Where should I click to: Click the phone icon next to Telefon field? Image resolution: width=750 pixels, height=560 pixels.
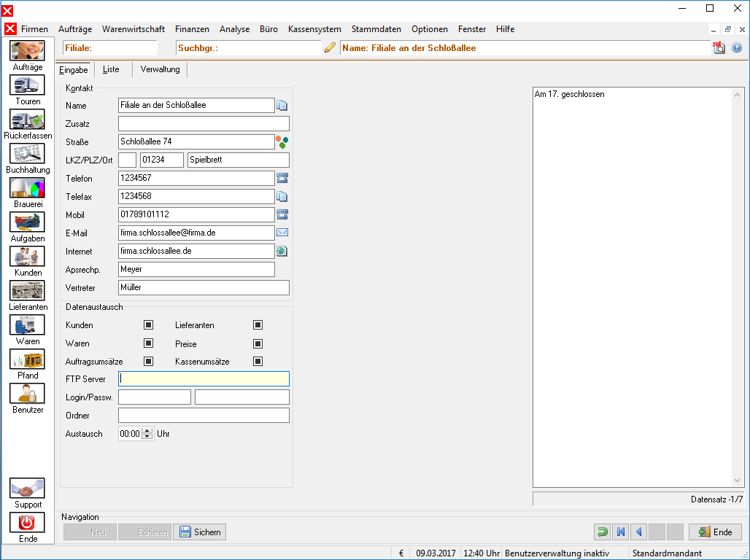(282, 179)
